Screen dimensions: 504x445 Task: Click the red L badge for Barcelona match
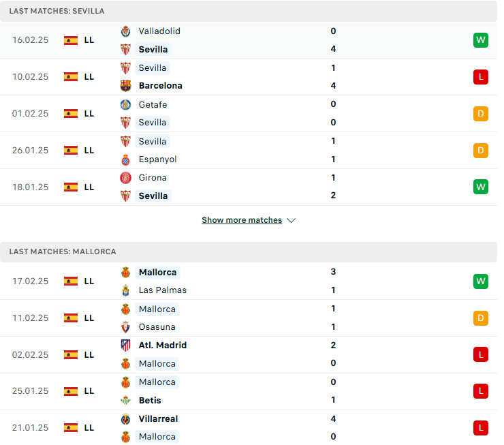point(481,77)
